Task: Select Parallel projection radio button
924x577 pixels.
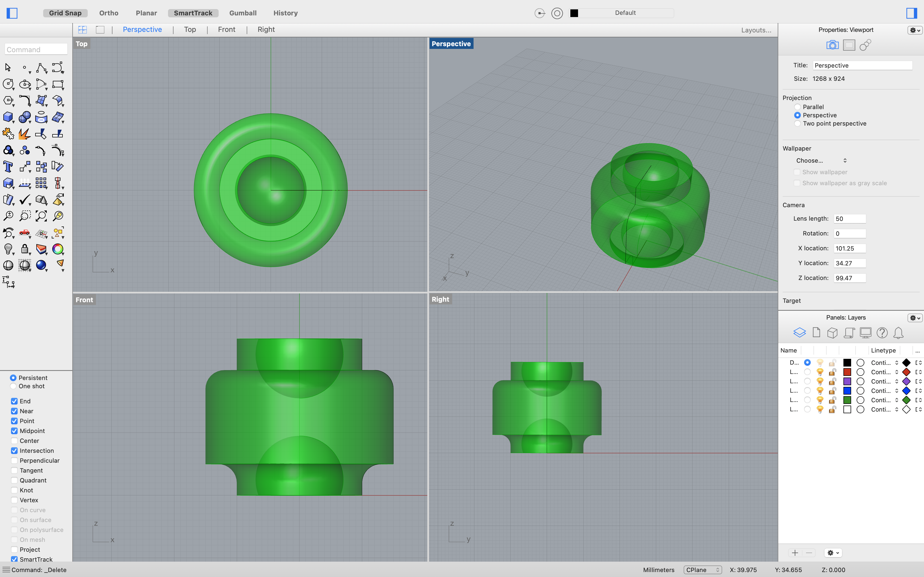Action: [x=797, y=107]
